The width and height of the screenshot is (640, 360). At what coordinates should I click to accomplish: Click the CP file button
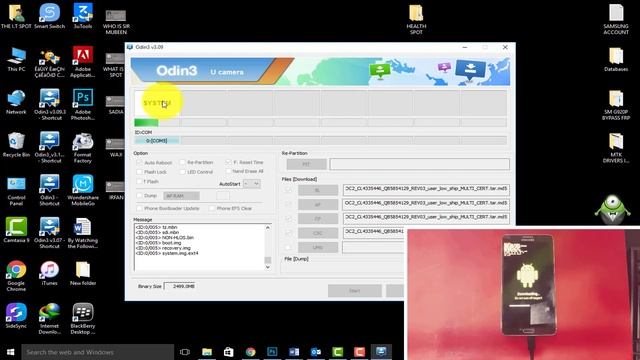click(318, 219)
